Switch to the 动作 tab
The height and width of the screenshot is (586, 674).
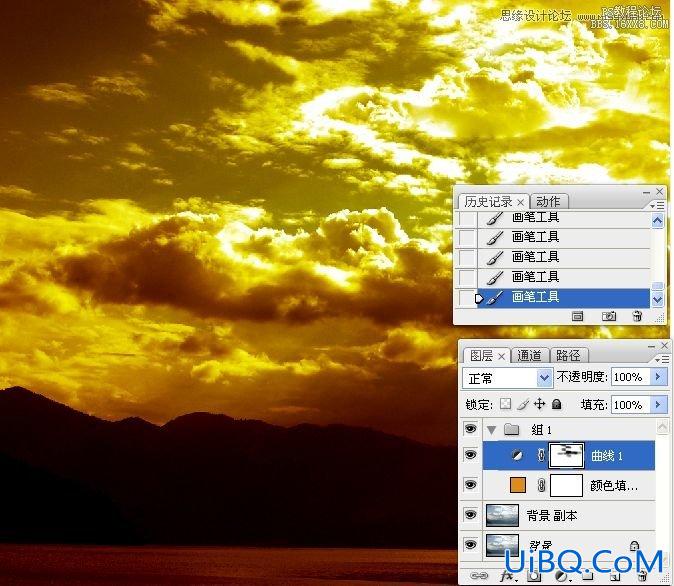click(548, 202)
